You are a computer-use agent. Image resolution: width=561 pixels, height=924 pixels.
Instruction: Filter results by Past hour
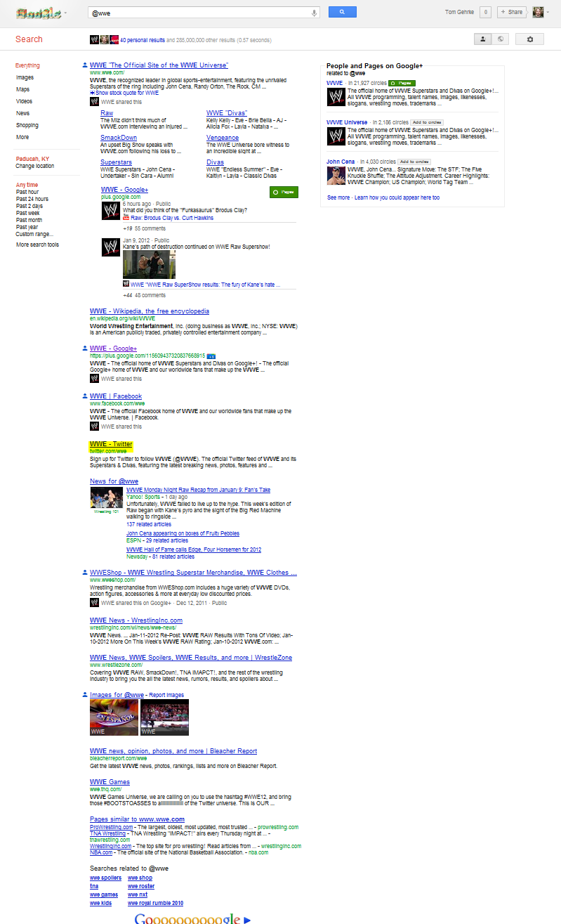pos(27,192)
